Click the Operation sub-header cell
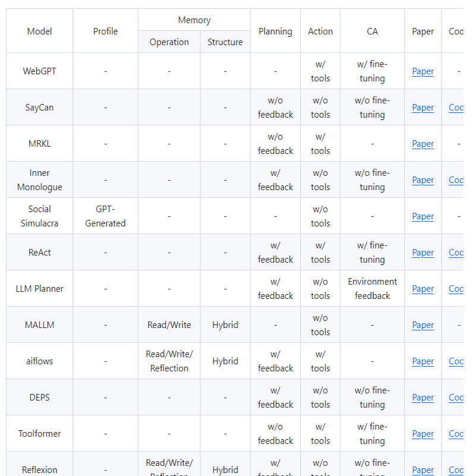The image size is (476, 476). 169,42
